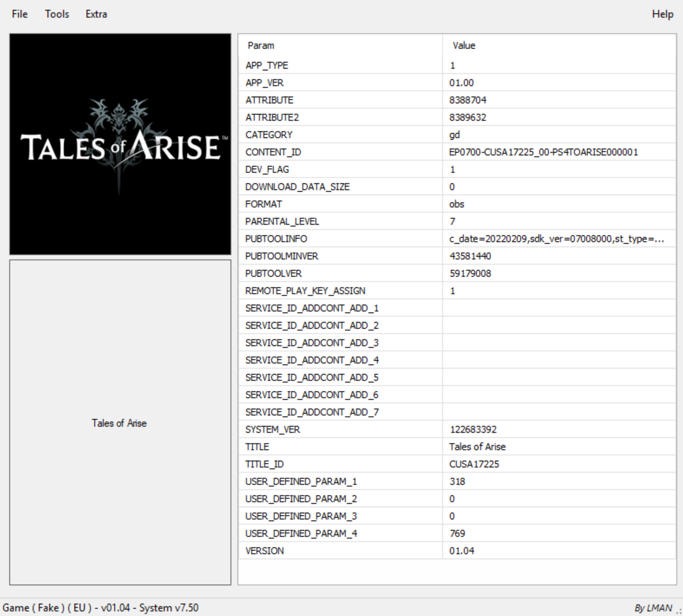The width and height of the screenshot is (683, 616).
Task: Select USER_DEFINED_PARAM_2 row
Action: click(x=457, y=499)
